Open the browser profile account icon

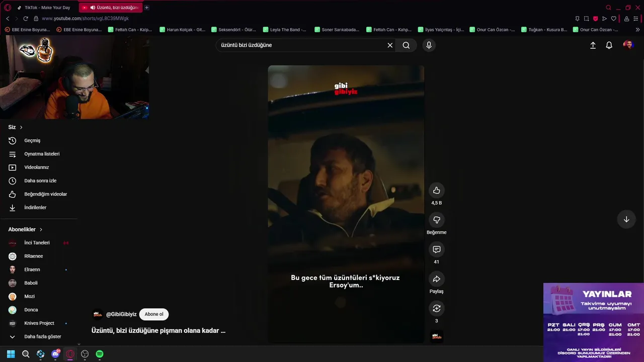point(626,19)
